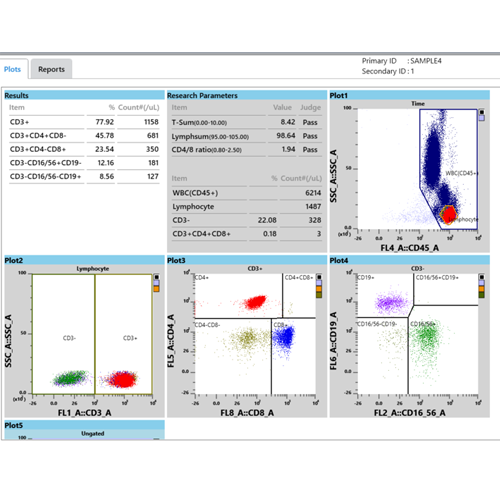The height and width of the screenshot is (500, 500).
Task: Click the CD4/8 ratio parameter row
Action: [x=247, y=150]
